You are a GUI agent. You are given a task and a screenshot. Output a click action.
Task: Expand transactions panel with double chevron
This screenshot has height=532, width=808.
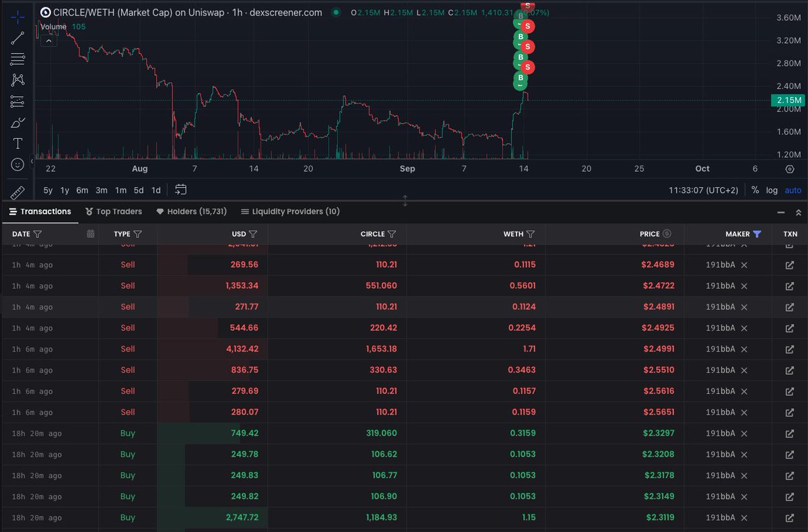799,212
